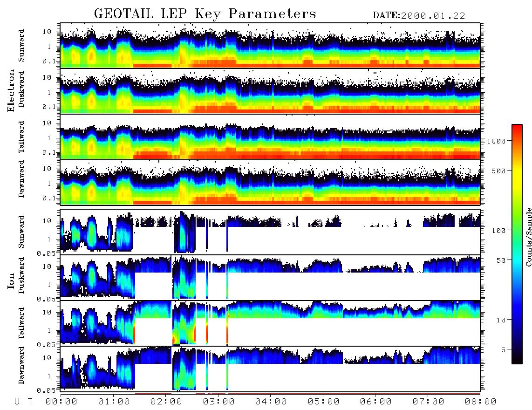Screen dimensions: 532x410
Task: Select the Electron "Tailward" panel label
Action: click(x=21, y=137)
